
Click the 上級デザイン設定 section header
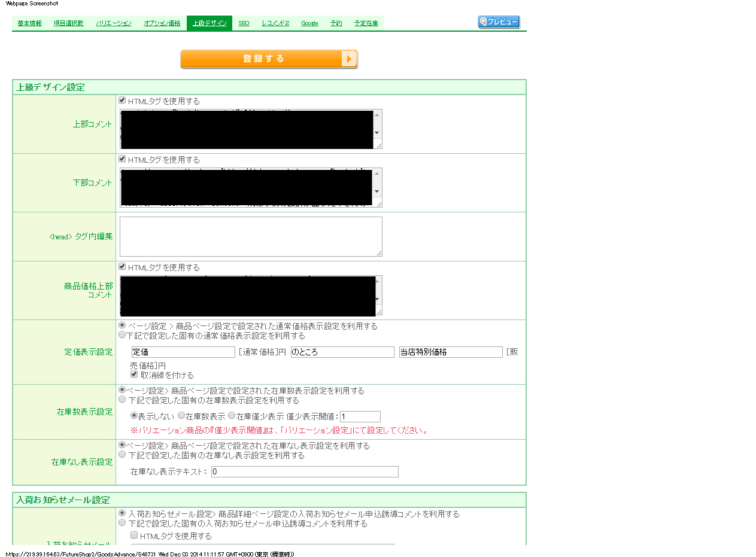click(269, 87)
